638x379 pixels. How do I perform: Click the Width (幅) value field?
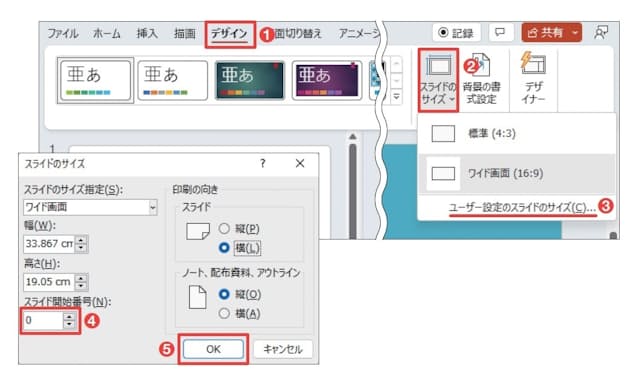49,243
